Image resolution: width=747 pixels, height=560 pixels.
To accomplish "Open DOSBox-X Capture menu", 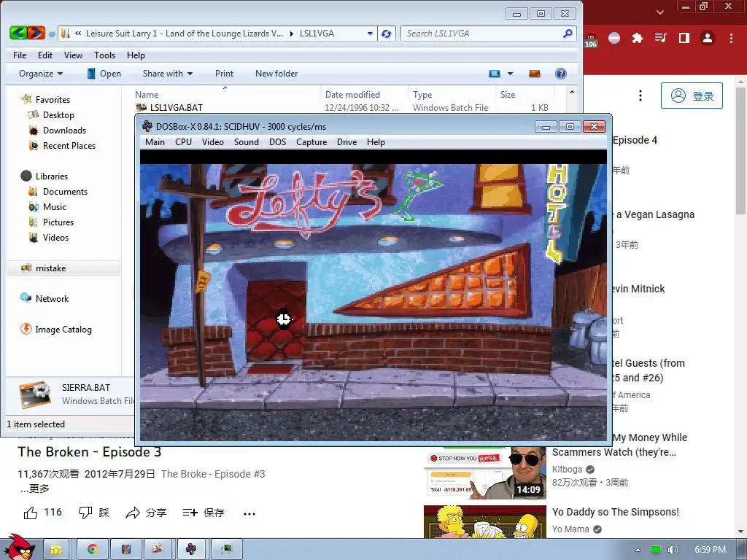I will point(311,142).
